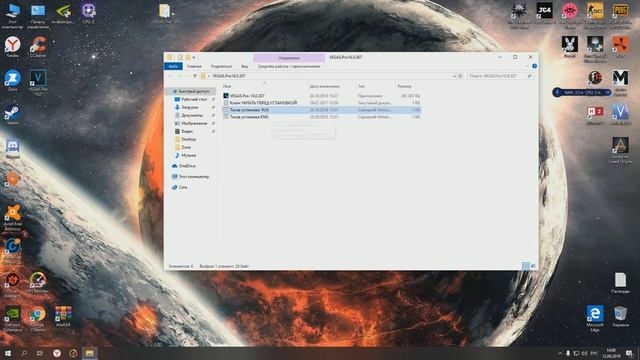Open the Поделиться ribbon tab
This screenshot has width=640, height=360.
point(221,66)
